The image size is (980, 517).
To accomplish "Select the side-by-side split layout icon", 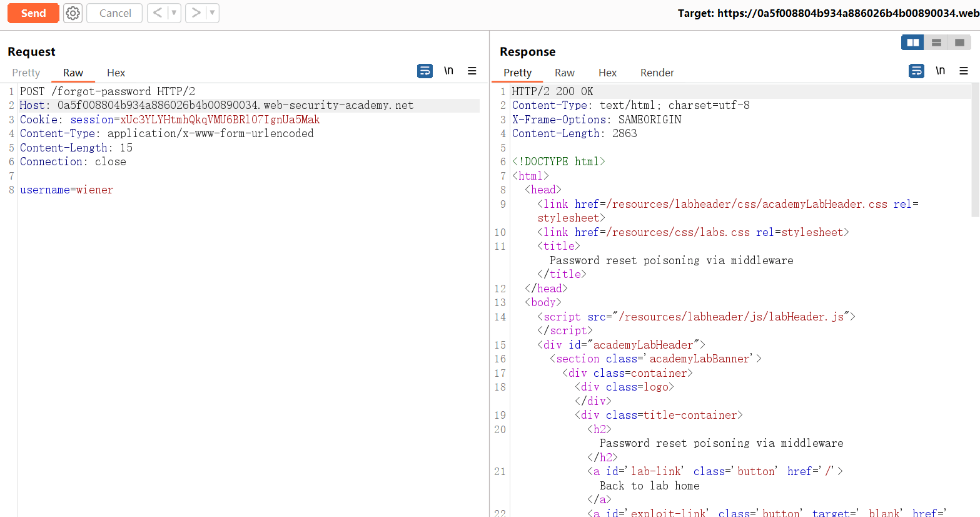I will click(913, 42).
